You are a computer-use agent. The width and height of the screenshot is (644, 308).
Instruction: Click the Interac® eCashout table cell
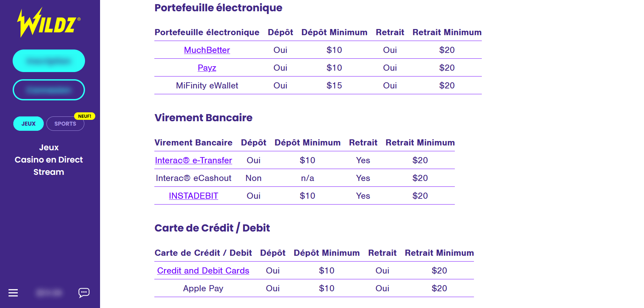pos(194,178)
